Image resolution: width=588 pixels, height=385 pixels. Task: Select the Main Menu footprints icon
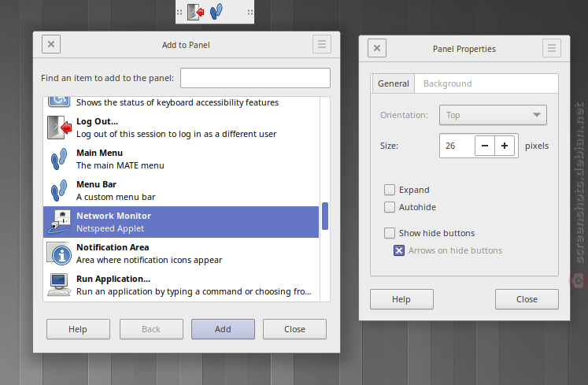(59, 159)
